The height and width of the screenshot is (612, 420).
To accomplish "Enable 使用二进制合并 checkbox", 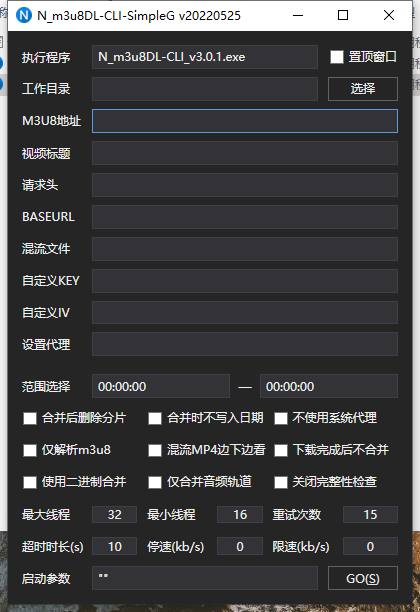I will pos(30,482).
